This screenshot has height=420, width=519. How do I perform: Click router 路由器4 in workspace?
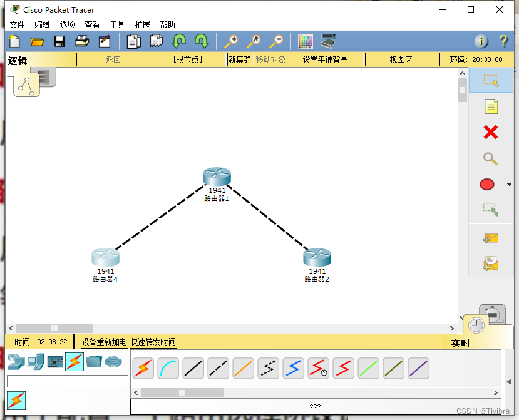[x=105, y=257]
